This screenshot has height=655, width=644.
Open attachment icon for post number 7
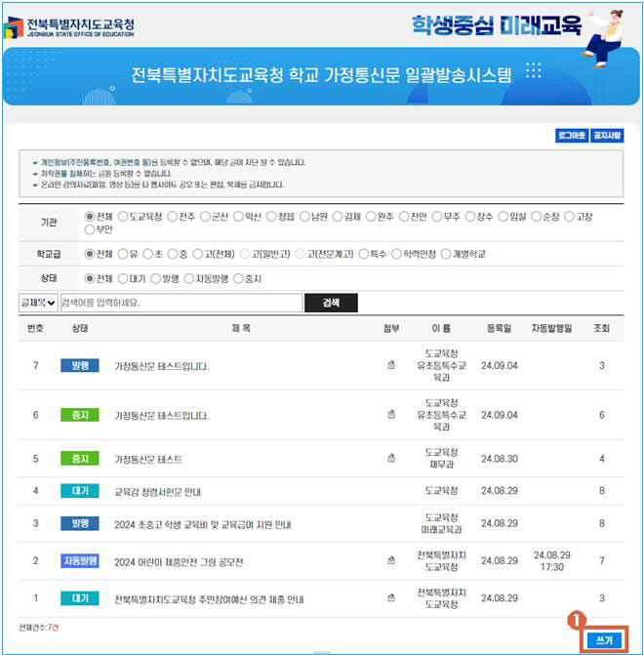tap(391, 366)
